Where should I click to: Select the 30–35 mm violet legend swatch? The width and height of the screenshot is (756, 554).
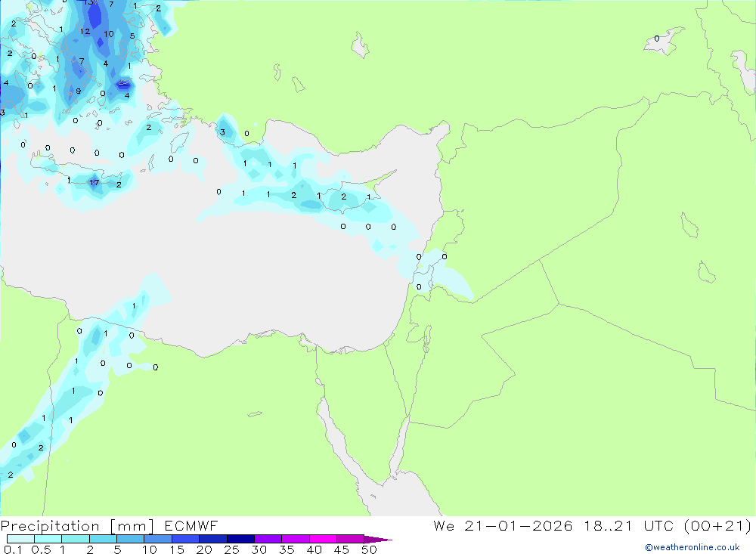pyautogui.click(x=268, y=539)
